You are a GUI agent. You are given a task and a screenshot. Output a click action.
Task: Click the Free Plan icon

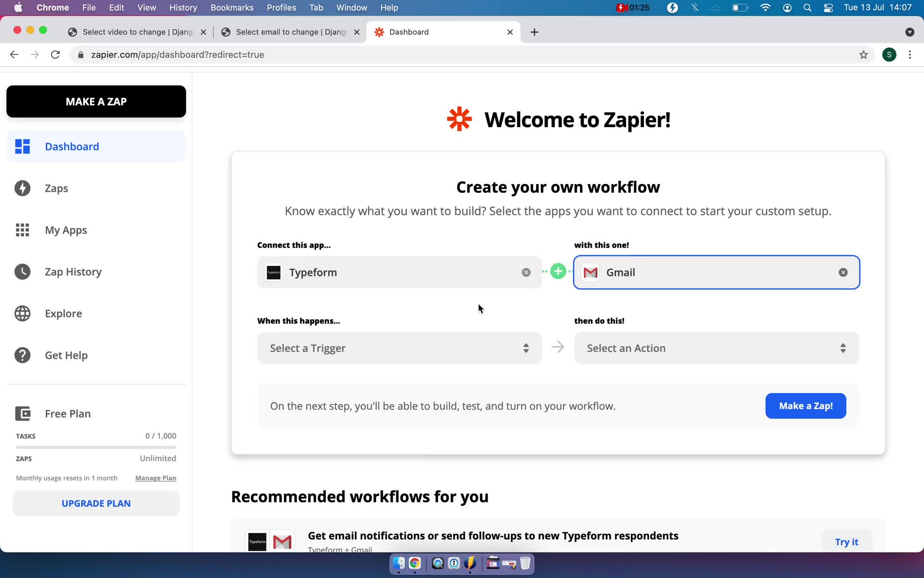[x=23, y=413]
